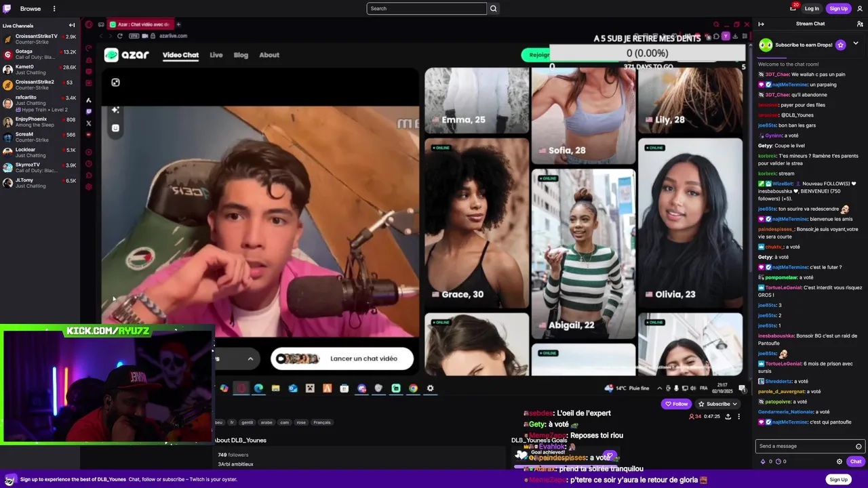Click the viewer count 34
This screenshot has width=868, height=488.
pos(695,417)
